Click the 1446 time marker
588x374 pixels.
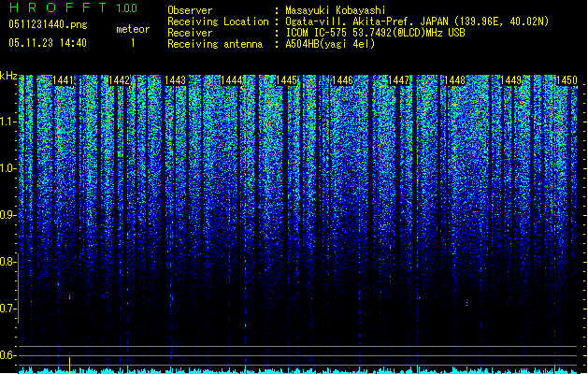click(x=343, y=80)
